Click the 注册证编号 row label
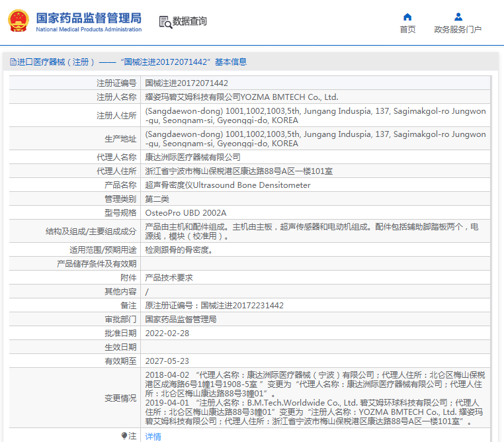Screen dimensions: 504x442 click(x=116, y=83)
